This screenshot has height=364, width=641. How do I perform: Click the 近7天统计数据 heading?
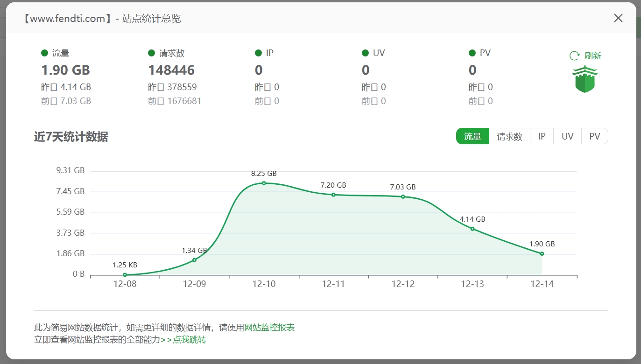(x=71, y=137)
